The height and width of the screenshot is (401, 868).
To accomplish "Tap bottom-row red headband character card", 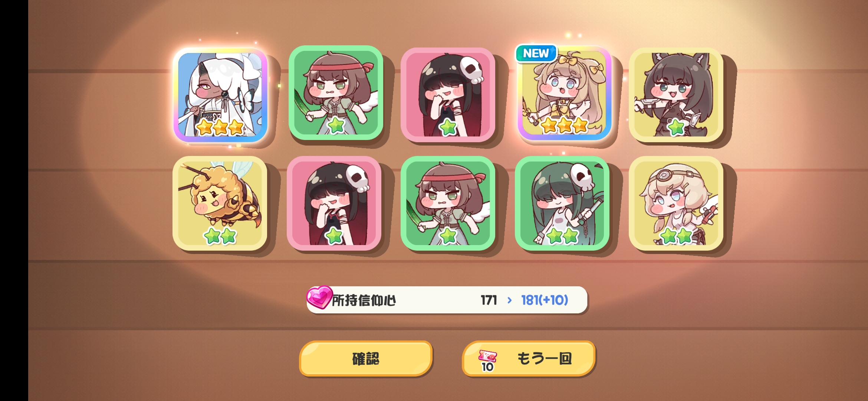I will point(448,203).
